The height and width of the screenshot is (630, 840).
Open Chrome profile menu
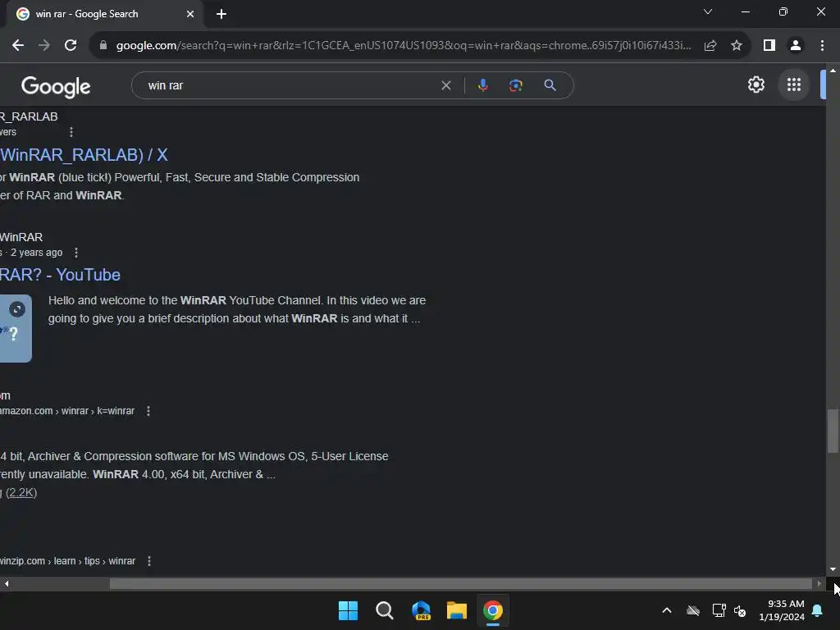click(796, 46)
